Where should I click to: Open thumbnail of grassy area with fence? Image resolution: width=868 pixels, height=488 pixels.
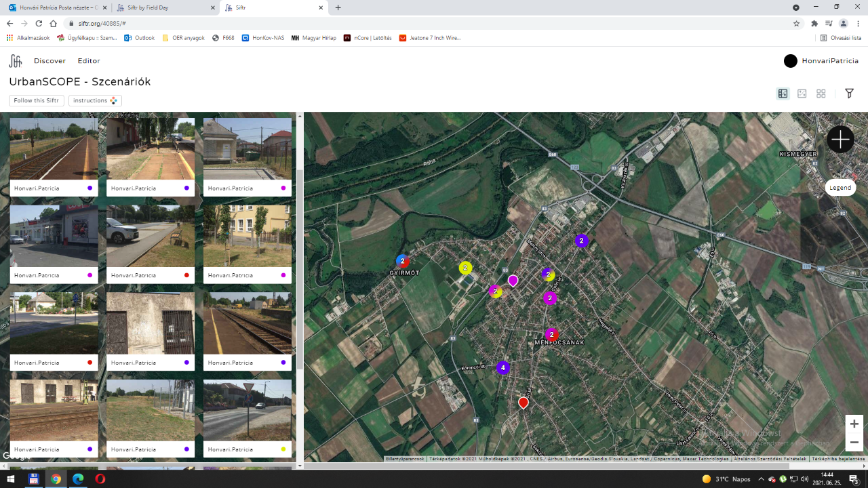click(151, 411)
